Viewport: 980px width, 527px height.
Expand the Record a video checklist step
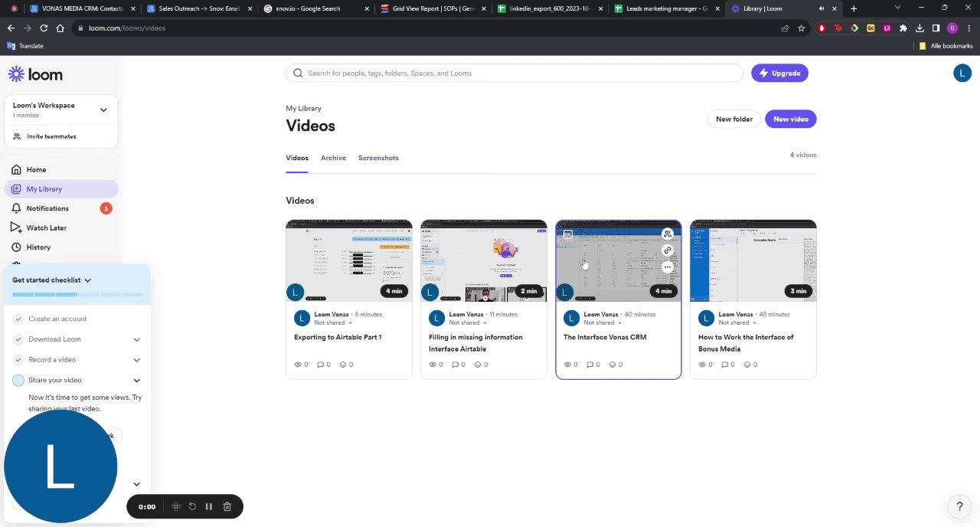point(136,359)
